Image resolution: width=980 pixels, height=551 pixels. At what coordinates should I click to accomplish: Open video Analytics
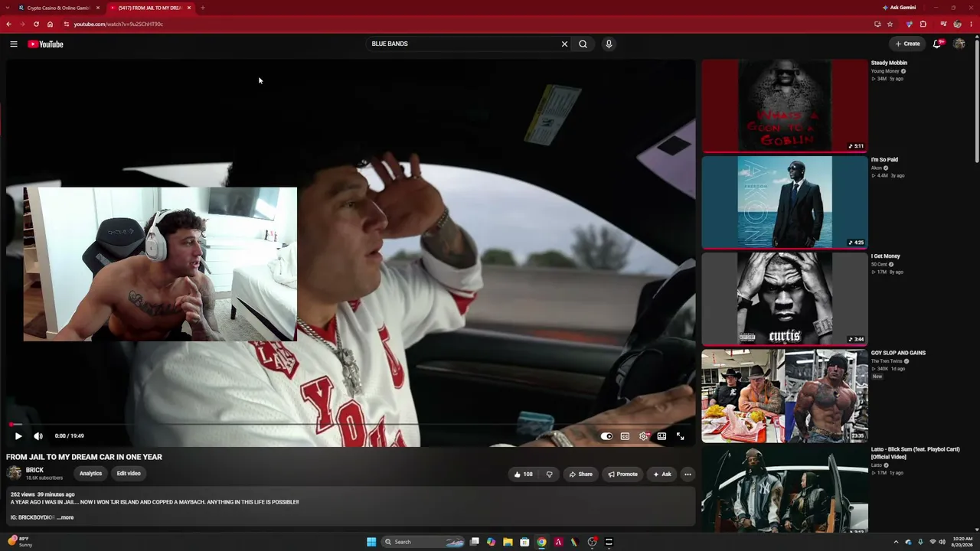click(x=90, y=474)
